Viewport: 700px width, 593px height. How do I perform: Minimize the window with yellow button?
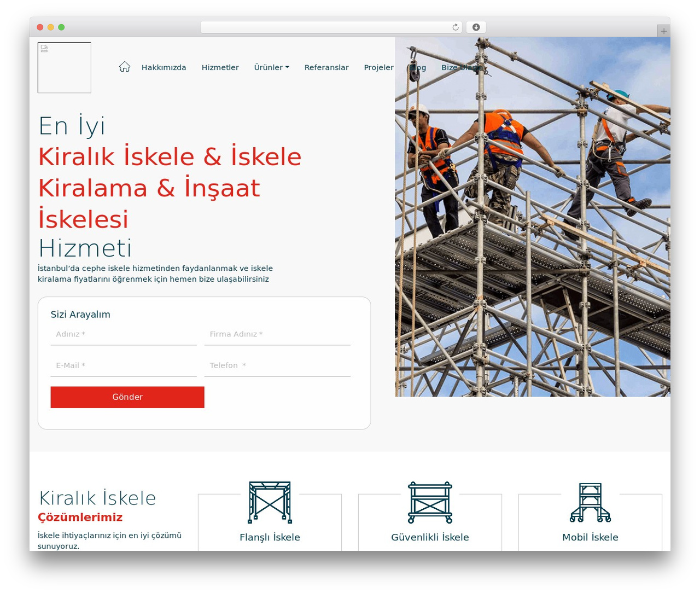pos(51,27)
